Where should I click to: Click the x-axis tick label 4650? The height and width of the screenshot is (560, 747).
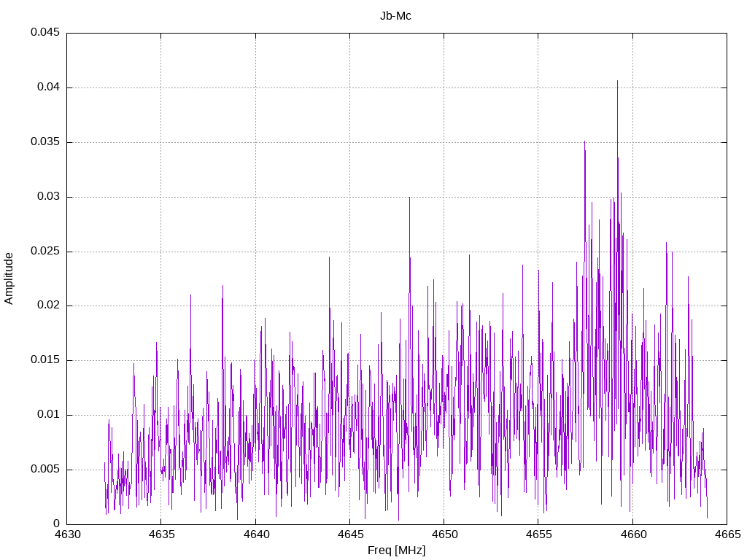[x=444, y=534]
